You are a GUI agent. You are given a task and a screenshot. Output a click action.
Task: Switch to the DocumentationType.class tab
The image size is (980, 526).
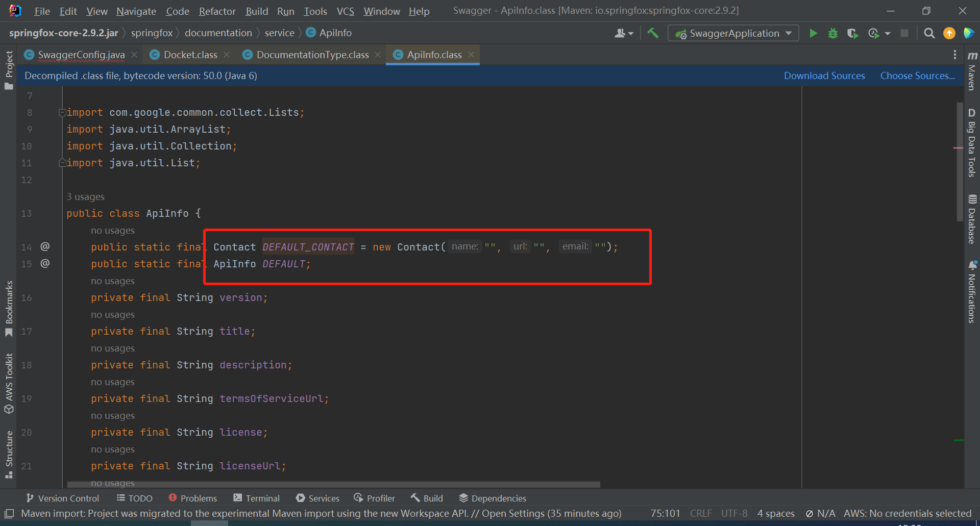(x=312, y=55)
